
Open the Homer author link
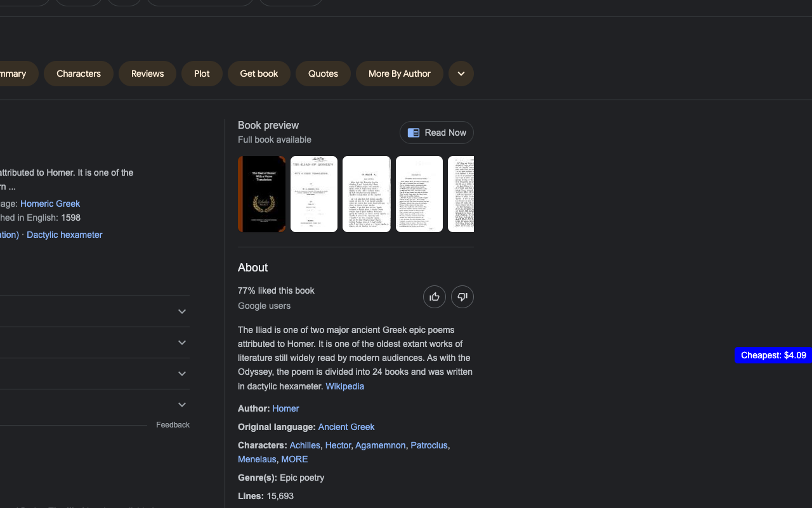[285, 408]
